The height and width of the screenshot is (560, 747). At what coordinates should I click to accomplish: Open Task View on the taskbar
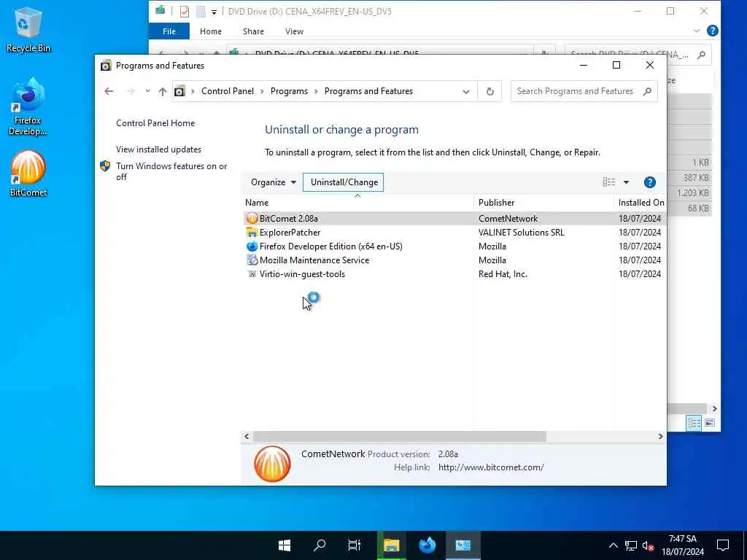coord(355,545)
